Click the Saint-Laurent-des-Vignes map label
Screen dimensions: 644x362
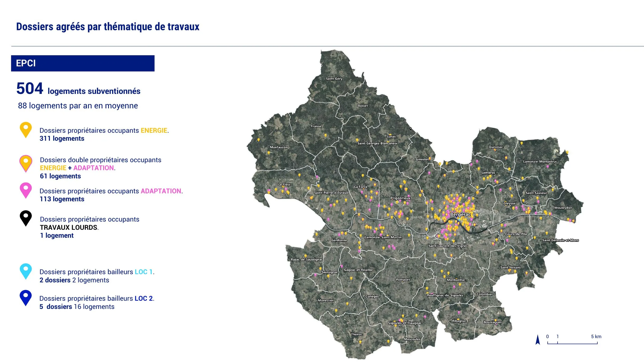448,246
